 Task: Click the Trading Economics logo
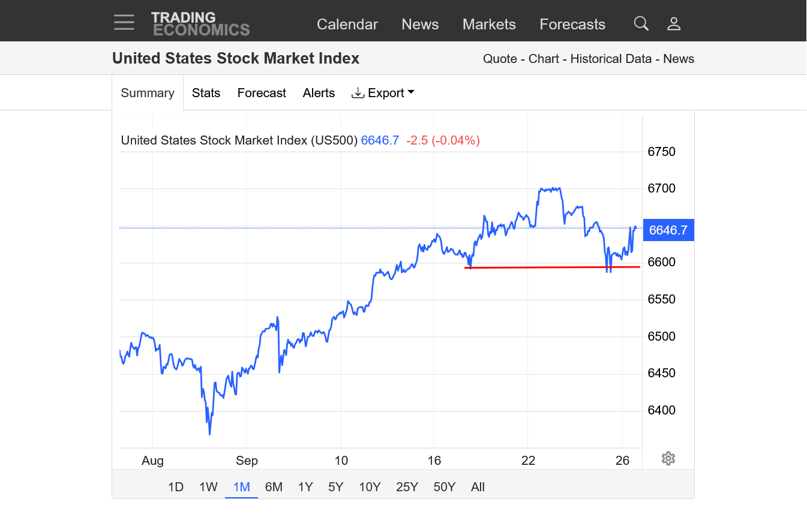click(200, 24)
